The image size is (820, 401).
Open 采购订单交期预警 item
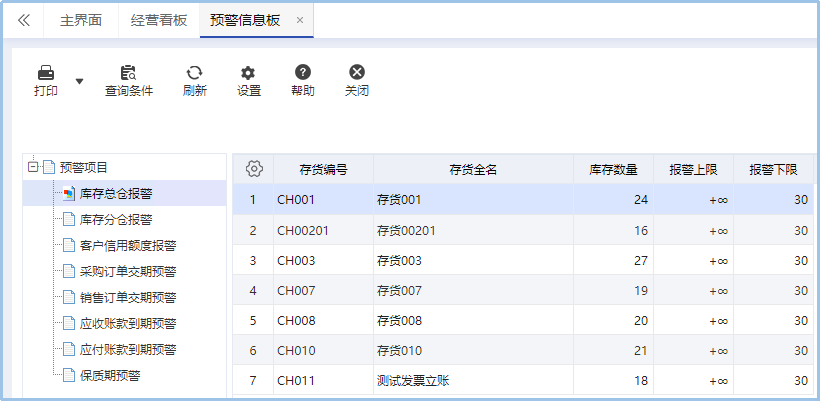(128, 271)
